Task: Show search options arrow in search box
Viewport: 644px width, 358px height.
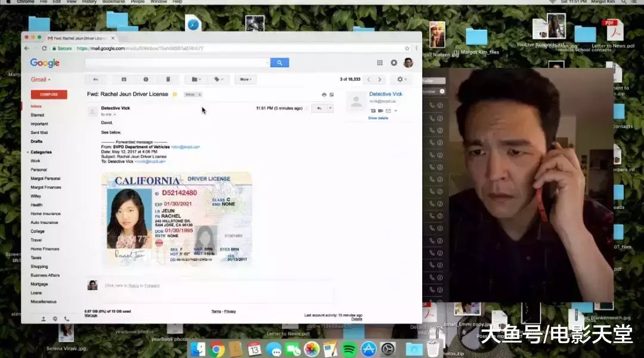Action: (x=267, y=63)
